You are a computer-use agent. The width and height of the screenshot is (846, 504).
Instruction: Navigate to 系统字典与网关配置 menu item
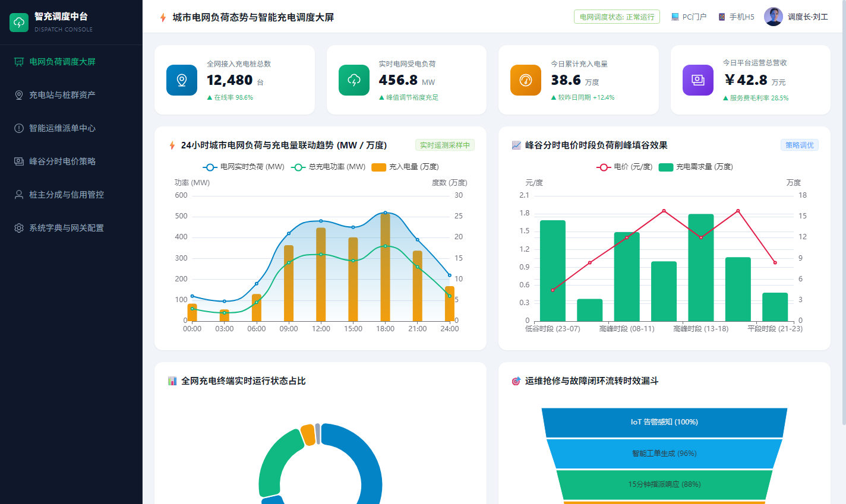coord(71,228)
